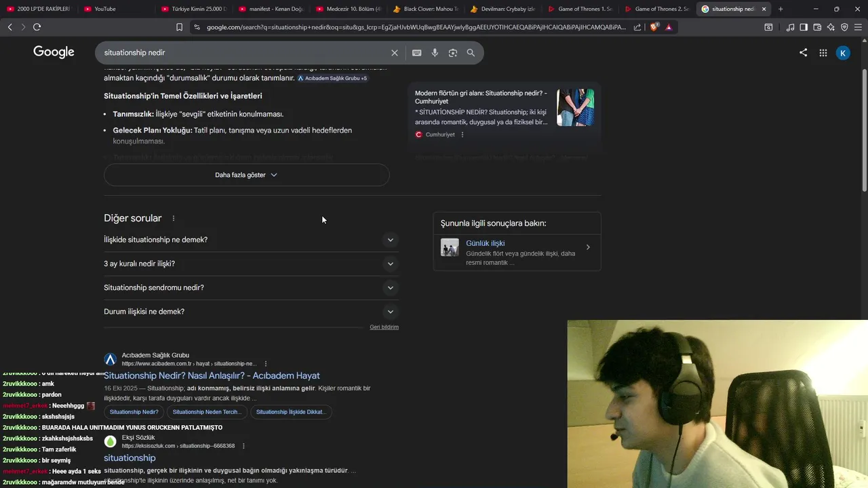Image resolution: width=868 pixels, height=488 pixels.
Task: Open options for Ekşi Sözlük result
Action: tap(243, 446)
